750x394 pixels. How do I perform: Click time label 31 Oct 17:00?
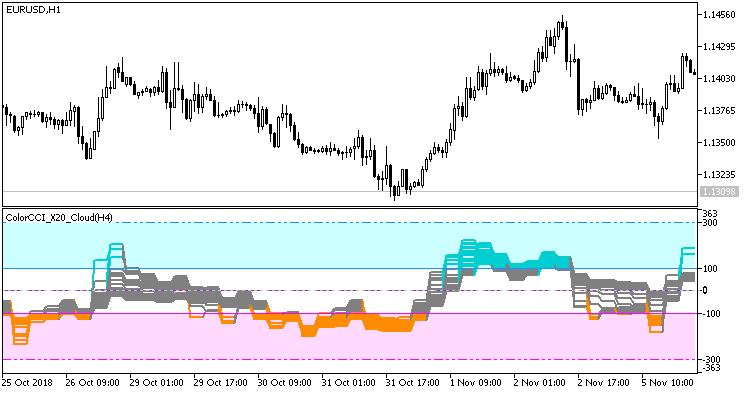pyautogui.click(x=413, y=383)
